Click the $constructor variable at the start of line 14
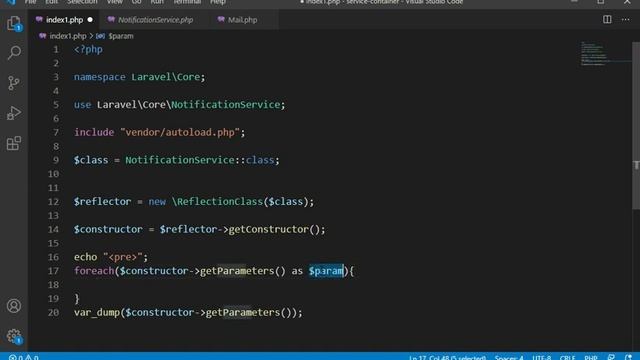 [x=108, y=229]
